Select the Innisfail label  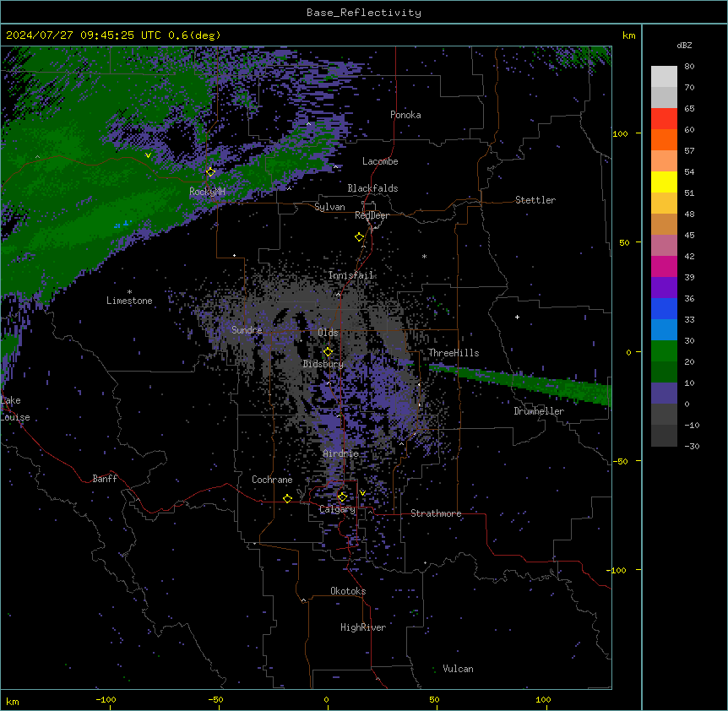(x=350, y=275)
